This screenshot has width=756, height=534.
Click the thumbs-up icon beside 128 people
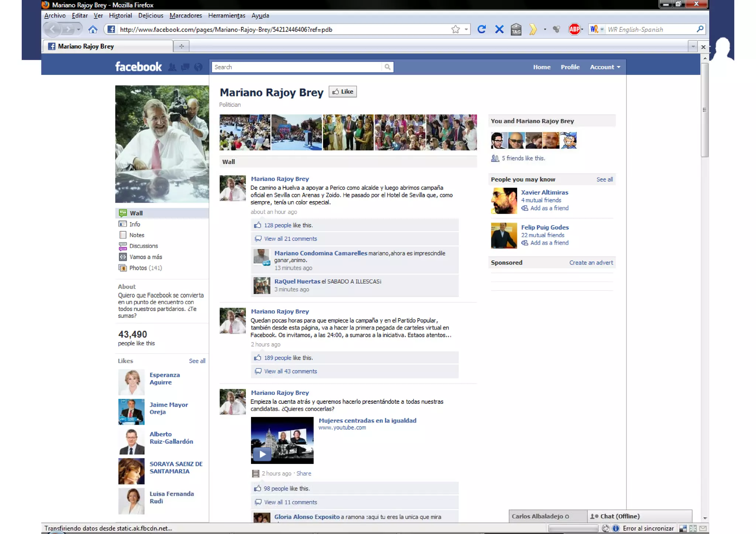click(x=257, y=225)
